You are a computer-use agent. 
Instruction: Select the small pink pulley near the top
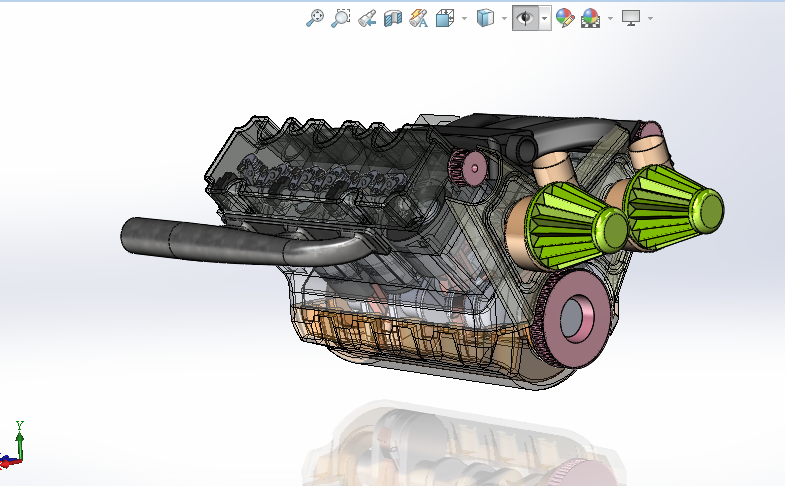pos(468,167)
